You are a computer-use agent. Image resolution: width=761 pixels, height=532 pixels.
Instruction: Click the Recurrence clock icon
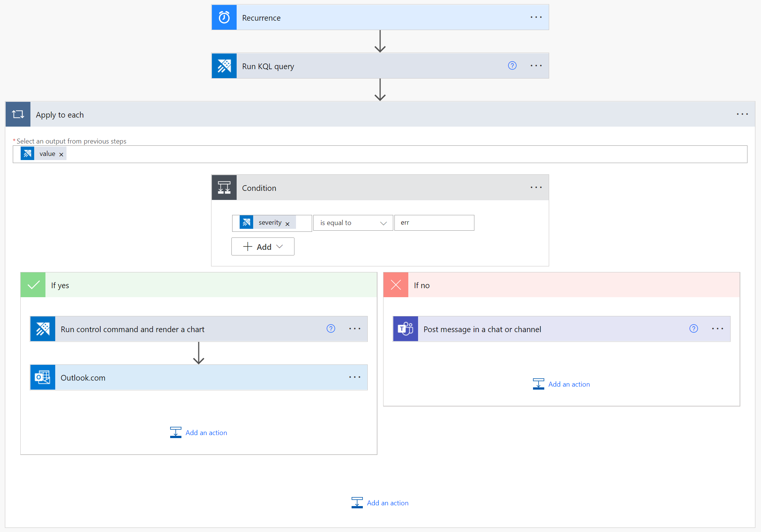coord(224,17)
